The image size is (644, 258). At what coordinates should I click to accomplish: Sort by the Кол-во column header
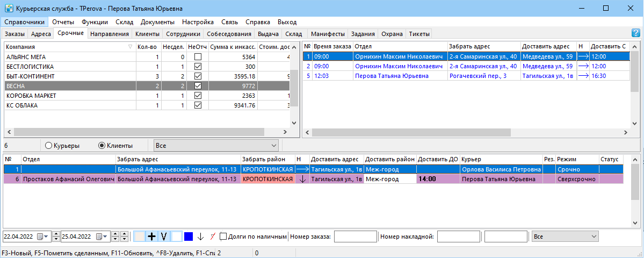pos(148,47)
